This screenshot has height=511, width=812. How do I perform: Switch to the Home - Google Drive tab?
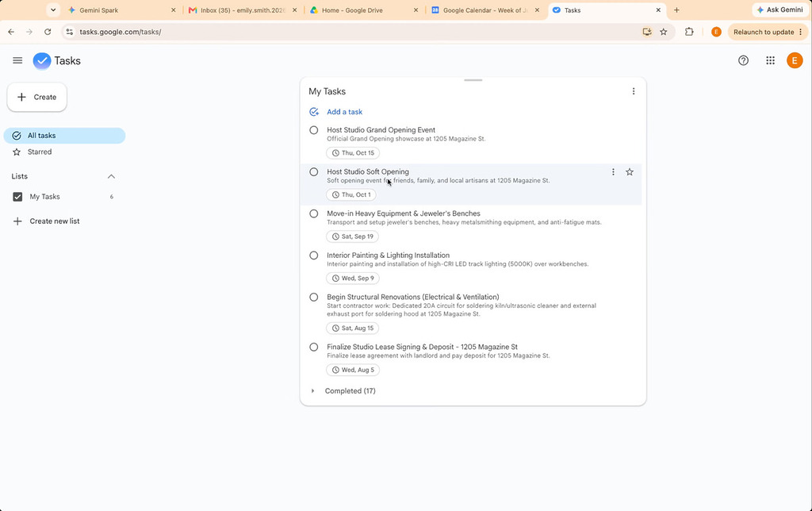pos(364,10)
